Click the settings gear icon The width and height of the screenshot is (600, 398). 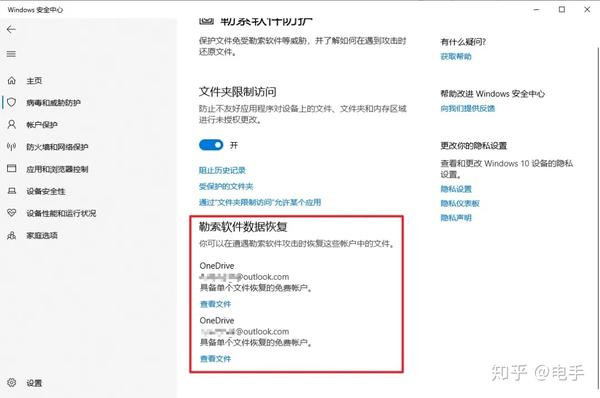(11, 382)
